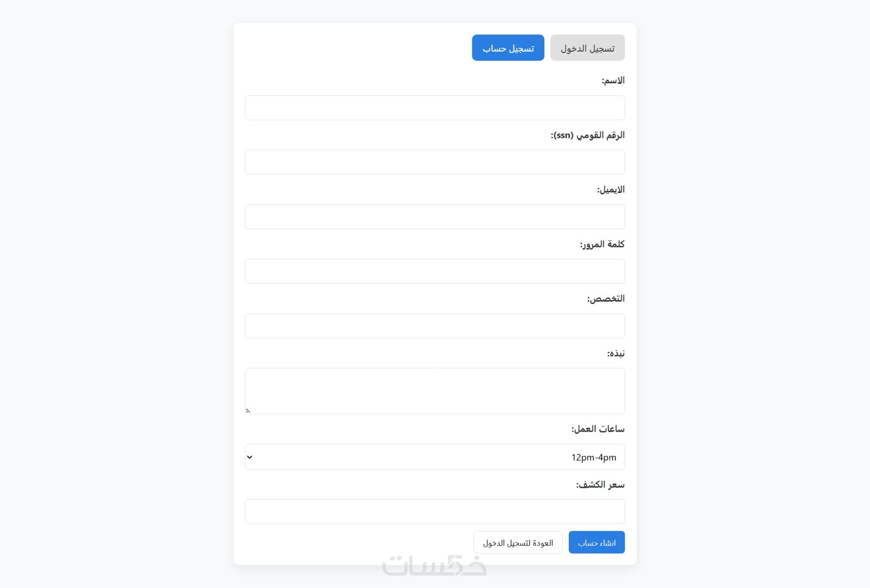The height and width of the screenshot is (588, 870).
Task: Focus the الرقم القومي (ssn) input box
Action: click(x=435, y=162)
